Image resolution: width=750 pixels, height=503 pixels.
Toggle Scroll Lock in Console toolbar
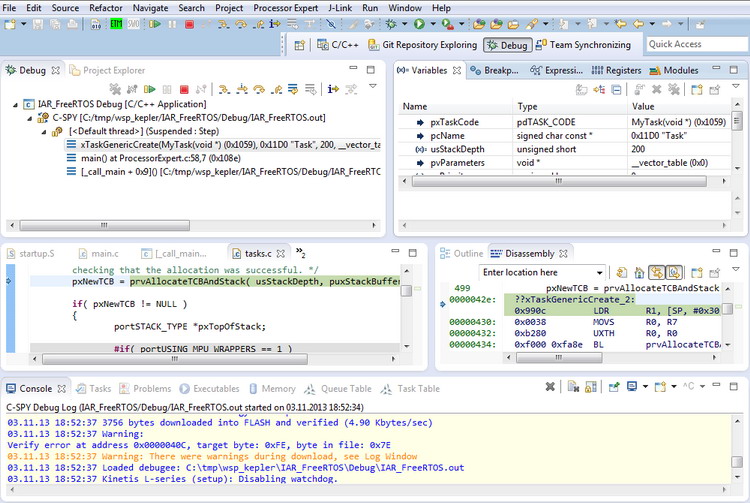pyautogui.click(x=591, y=386)
